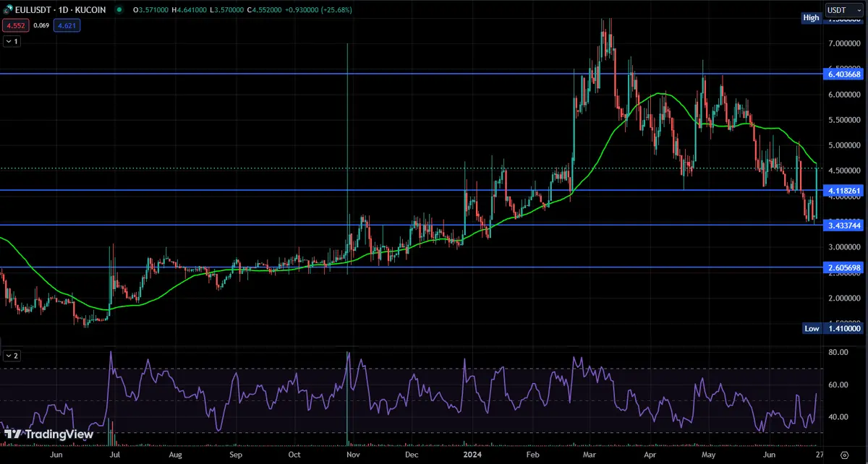Select the 4.118261 horizontal line label
The width and height of the screenshot is (868, 464).
[843, 191]
